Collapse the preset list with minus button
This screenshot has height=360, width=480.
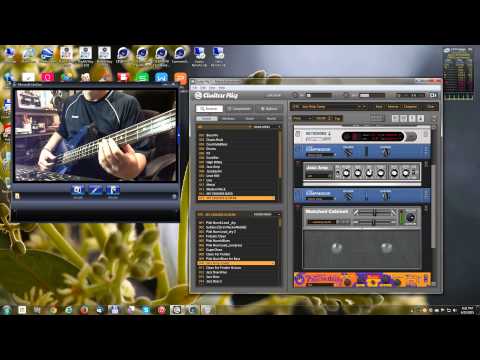278,214
